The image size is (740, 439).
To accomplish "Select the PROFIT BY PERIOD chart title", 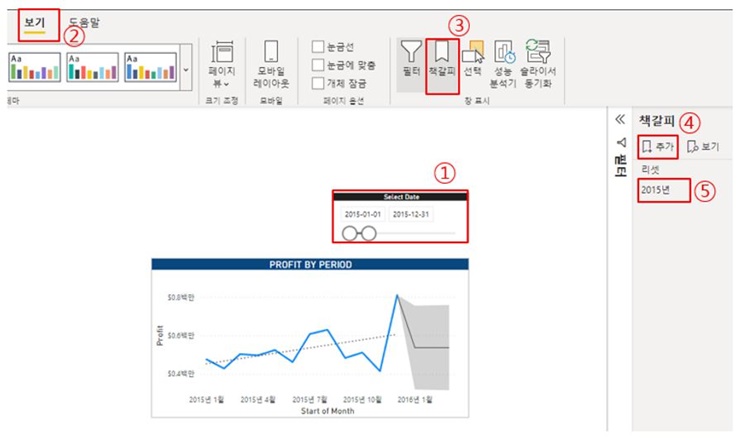I will [310, 265].
